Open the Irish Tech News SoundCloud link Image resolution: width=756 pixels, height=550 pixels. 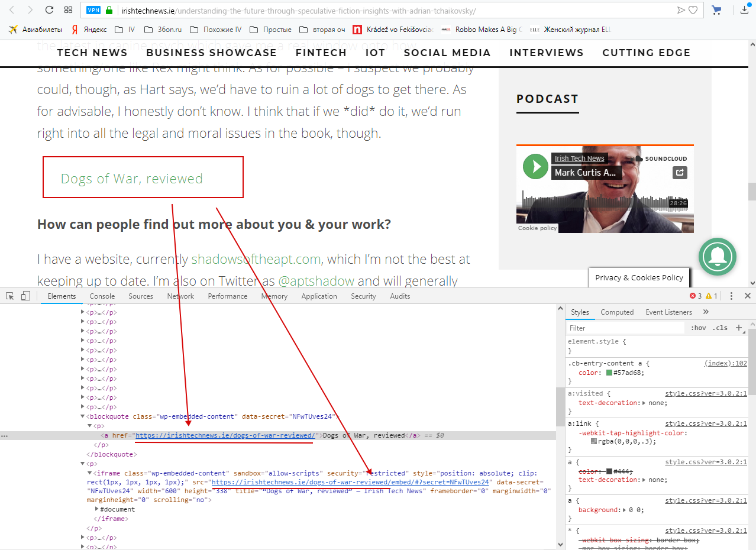(580, 158)
